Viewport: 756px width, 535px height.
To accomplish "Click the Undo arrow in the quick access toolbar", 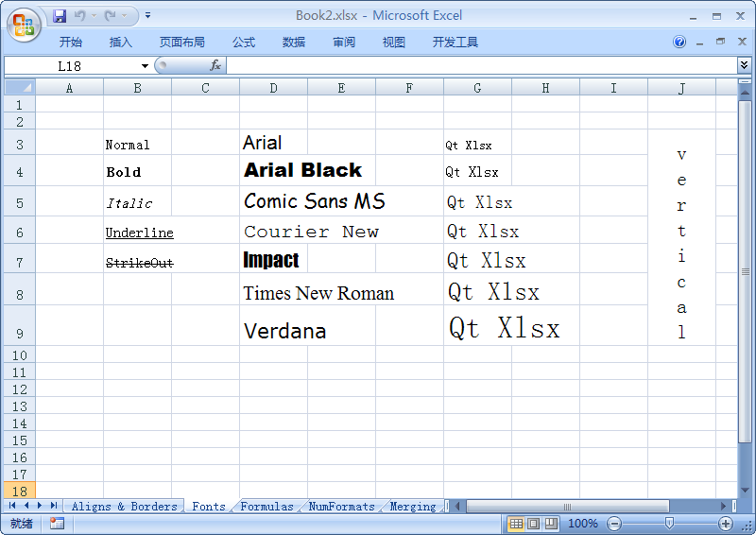I will click(80, 16).
